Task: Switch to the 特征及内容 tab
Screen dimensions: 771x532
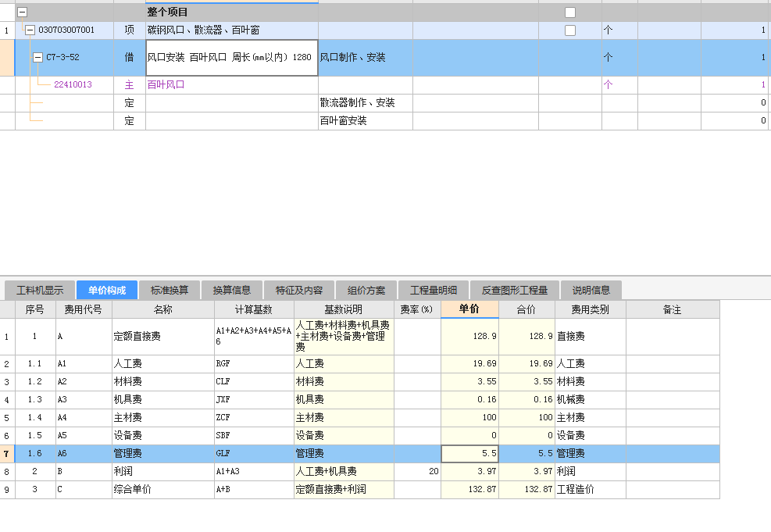Action: click(299, 290)
